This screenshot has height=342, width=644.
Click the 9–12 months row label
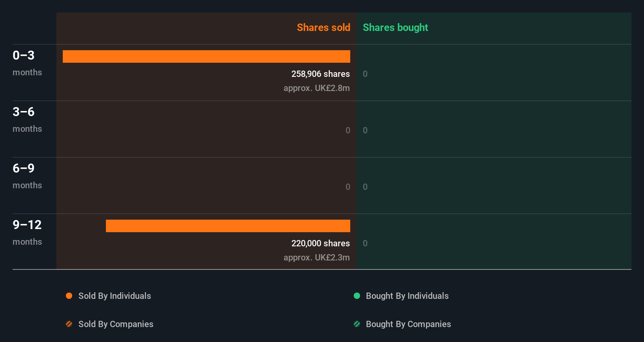pyautogui.click(x=27, y=232)
